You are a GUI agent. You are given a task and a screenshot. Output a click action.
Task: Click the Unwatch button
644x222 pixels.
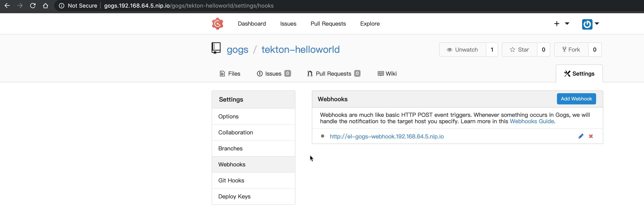(463, 50)
